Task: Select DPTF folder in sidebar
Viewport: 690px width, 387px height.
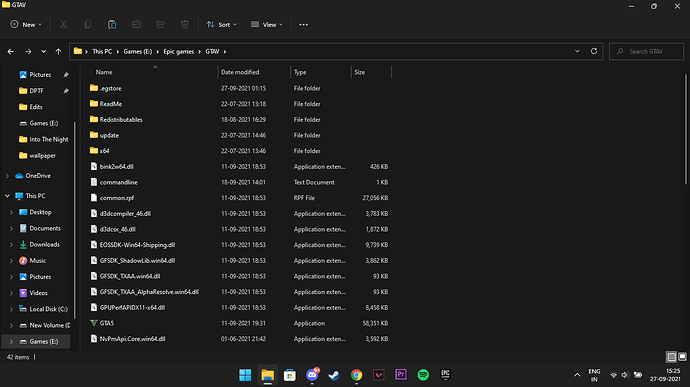Action: point(37,91)
